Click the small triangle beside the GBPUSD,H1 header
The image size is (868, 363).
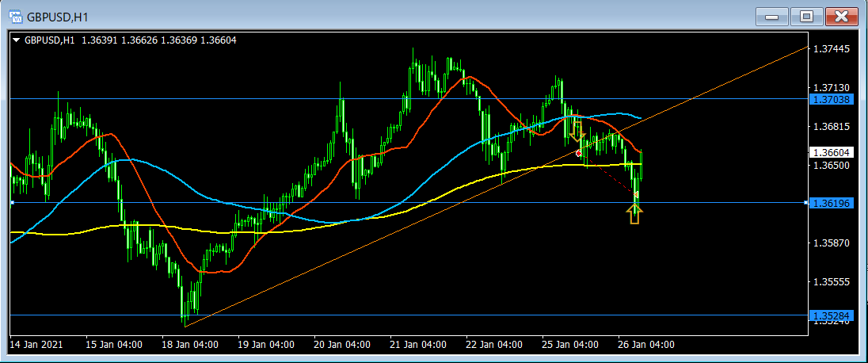click(x=16, y=40)
